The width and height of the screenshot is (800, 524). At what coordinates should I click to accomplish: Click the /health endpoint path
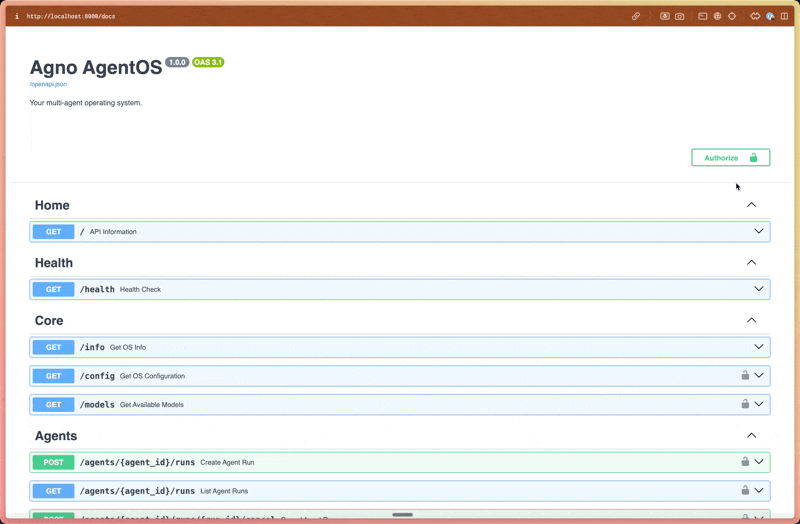pos(97,289)
